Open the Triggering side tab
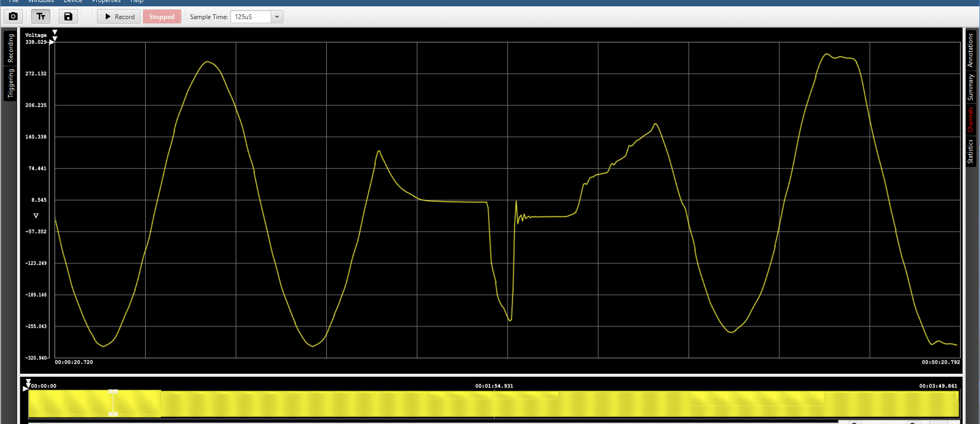 click(10, 83)
